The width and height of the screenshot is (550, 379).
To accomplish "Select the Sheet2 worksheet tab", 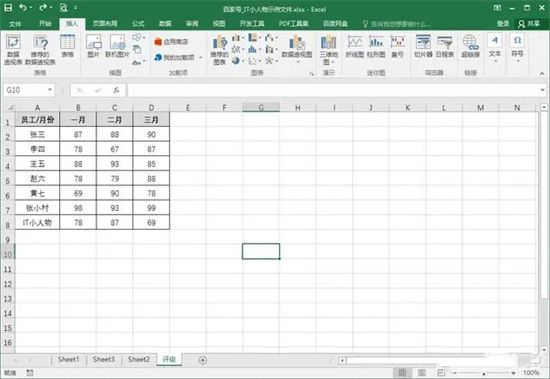I will tap(139, 359).
